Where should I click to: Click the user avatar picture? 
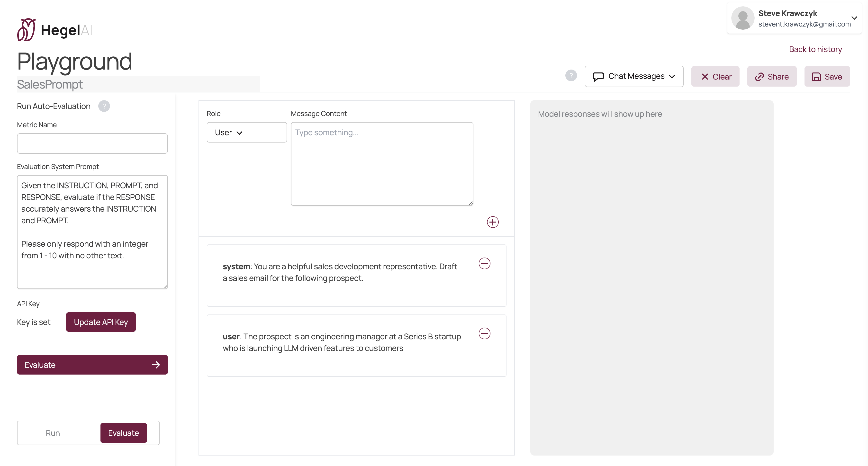point(743,18)
